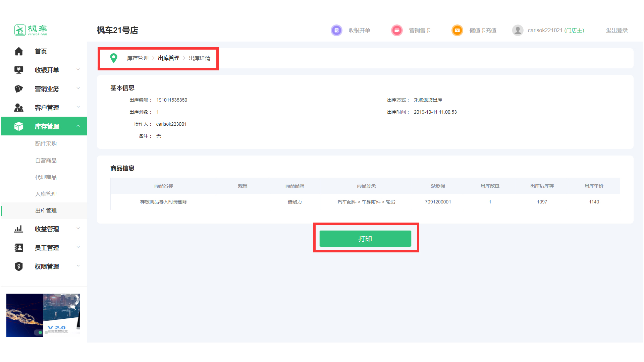
Task: Click the user avatar icon
Action: 518,31
